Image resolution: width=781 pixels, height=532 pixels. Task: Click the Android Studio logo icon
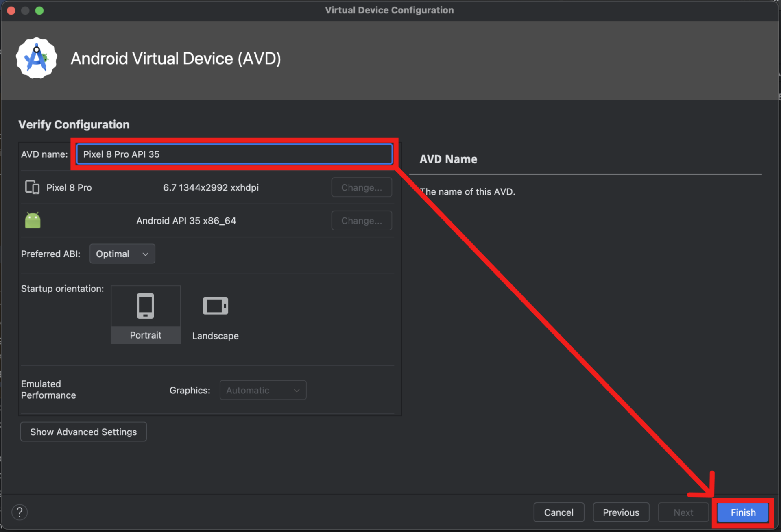pyautogui.click(x=36, y=59)
